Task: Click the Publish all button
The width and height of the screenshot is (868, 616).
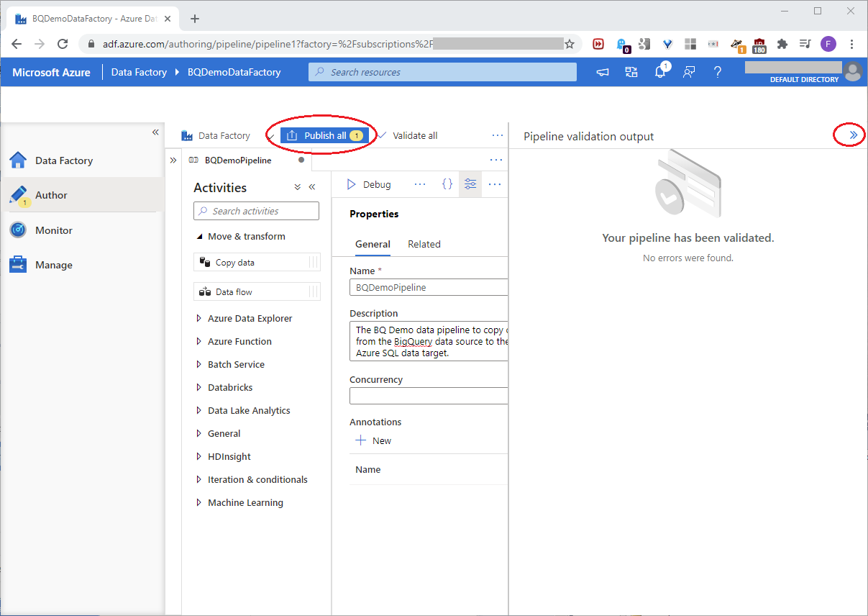Action: coord(324,135)
